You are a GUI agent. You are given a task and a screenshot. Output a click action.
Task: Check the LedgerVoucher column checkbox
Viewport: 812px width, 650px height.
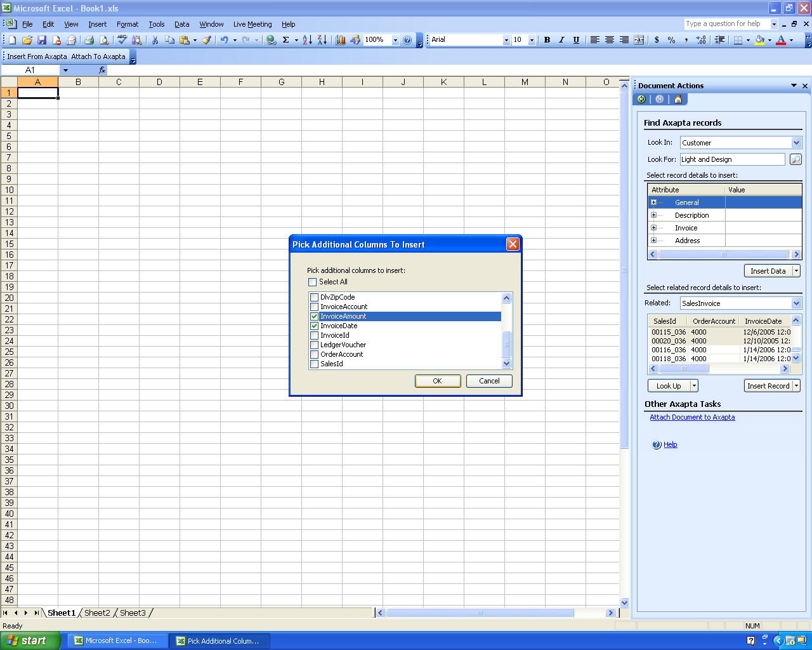click(314, 345)
